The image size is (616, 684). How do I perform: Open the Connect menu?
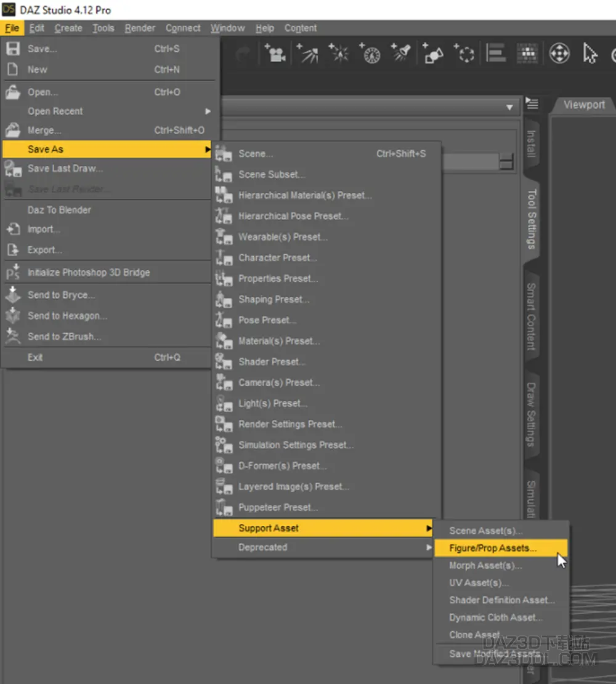click(x=183, y=28)
